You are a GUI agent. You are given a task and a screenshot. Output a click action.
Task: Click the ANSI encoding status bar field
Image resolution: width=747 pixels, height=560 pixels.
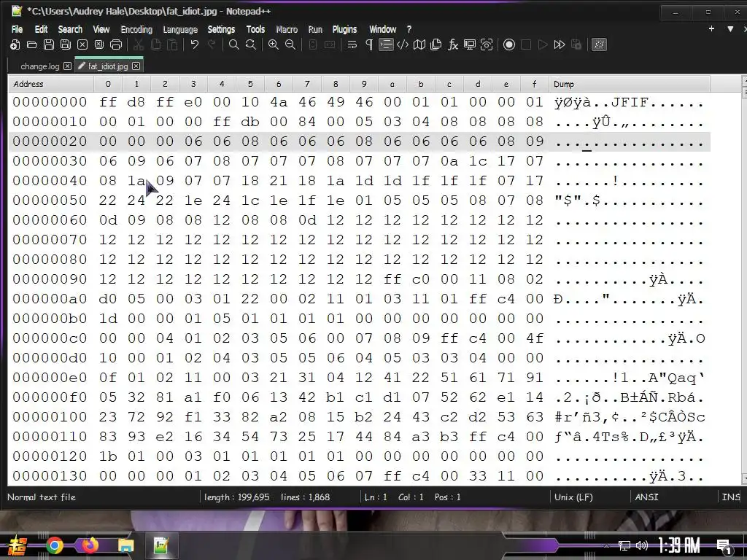(646, 497)
